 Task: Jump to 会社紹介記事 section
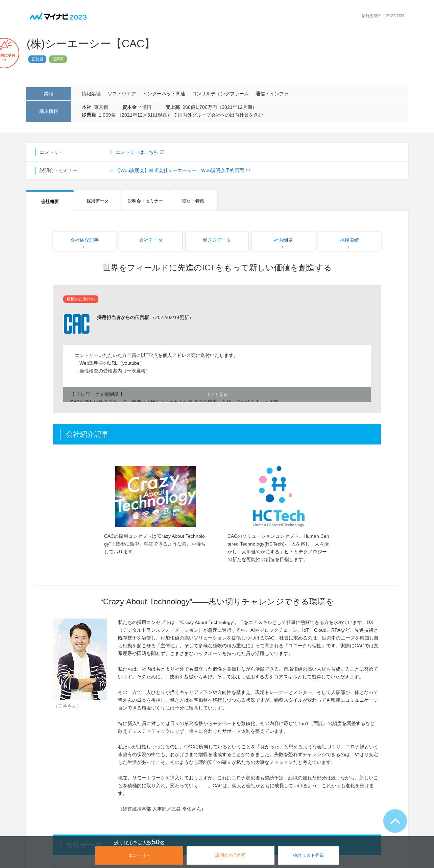[x=84, y=242]
